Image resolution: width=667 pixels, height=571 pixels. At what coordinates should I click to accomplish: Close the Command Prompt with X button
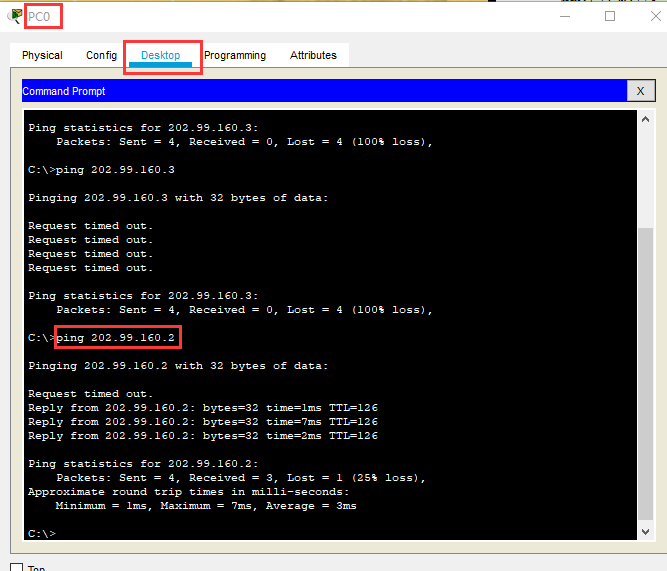pyautogui.click(x=641, y=91)
